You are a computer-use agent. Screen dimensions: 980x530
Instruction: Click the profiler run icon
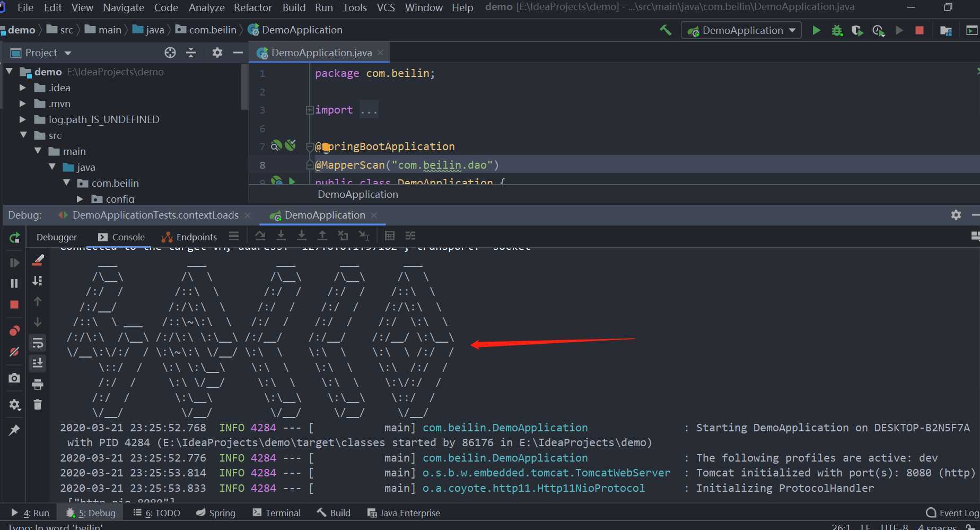pos(878,30)
